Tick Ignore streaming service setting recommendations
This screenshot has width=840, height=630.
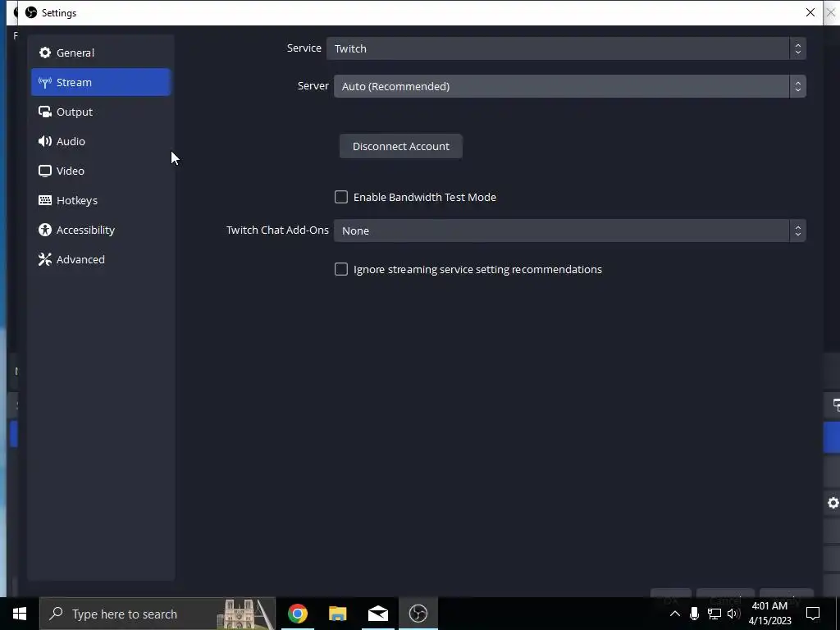[341, 269]
